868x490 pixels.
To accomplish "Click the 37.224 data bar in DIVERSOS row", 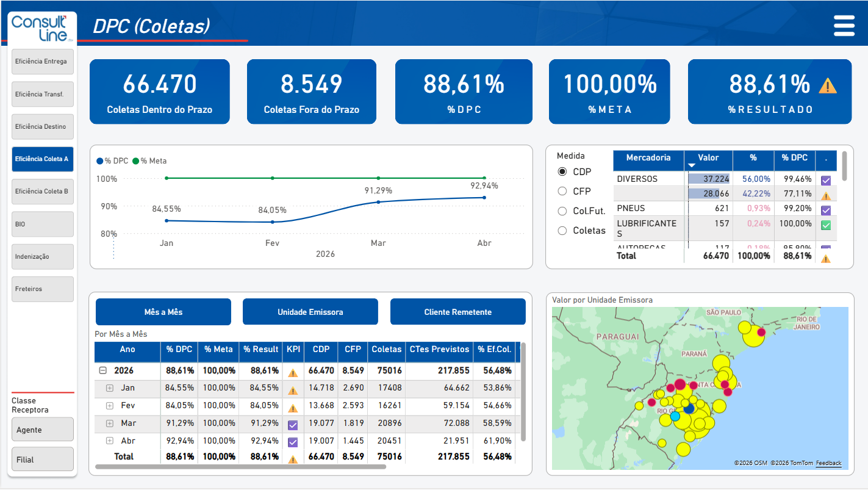I will [709, 179].
